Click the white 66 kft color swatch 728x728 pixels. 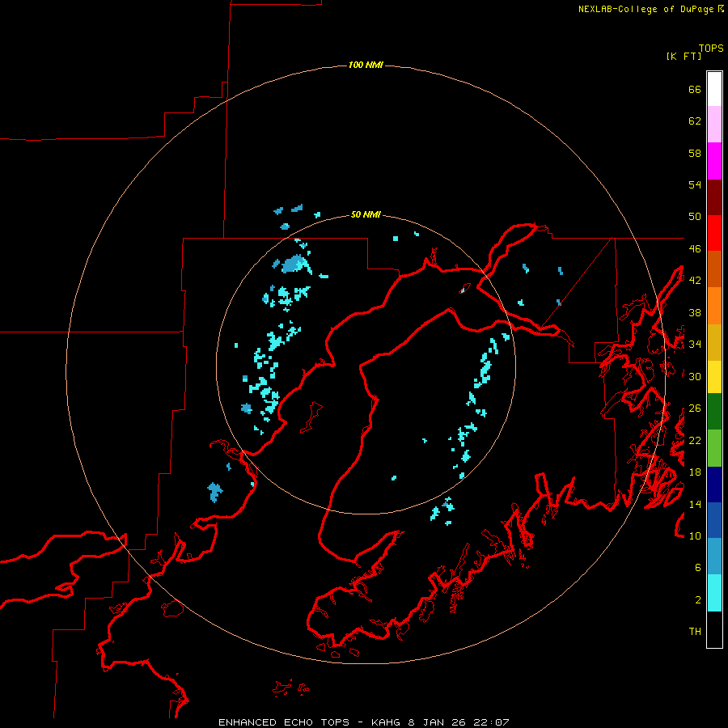tap(714, 89)
